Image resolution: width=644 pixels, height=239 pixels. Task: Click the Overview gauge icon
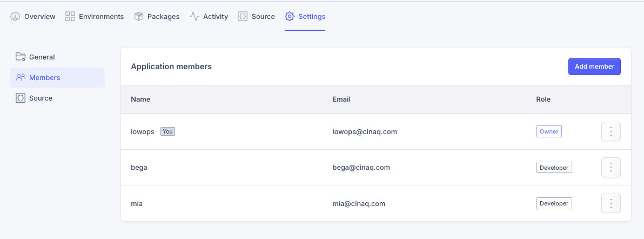(15, 16)
